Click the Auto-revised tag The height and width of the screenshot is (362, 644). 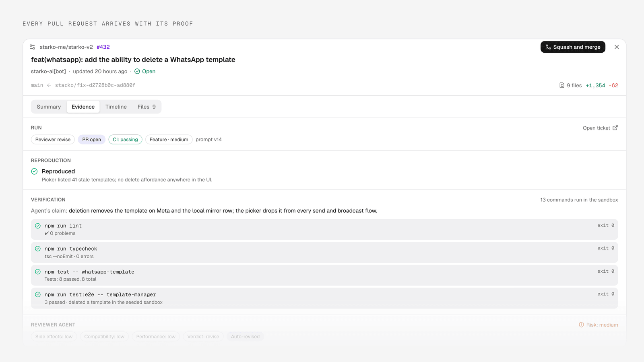pos(245,337)
